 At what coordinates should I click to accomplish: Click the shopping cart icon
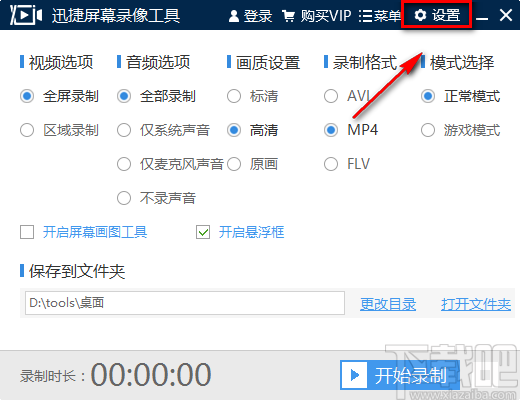[x=289, y=16]
